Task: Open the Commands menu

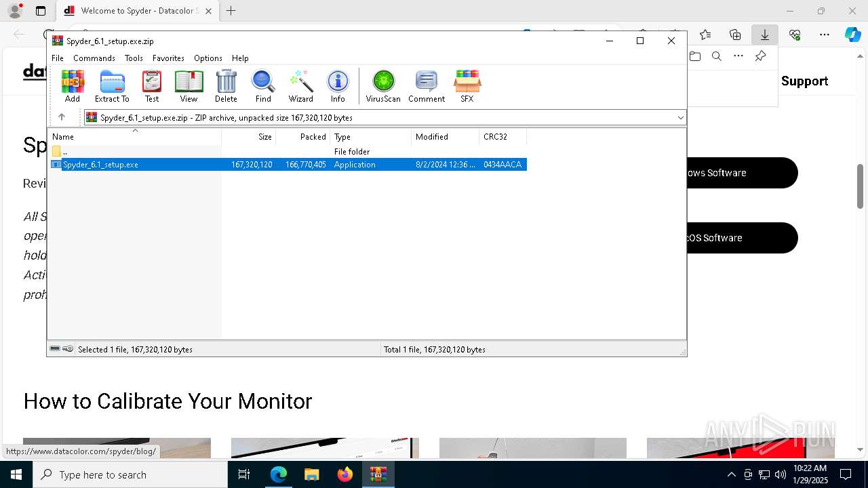Action: 94,58
